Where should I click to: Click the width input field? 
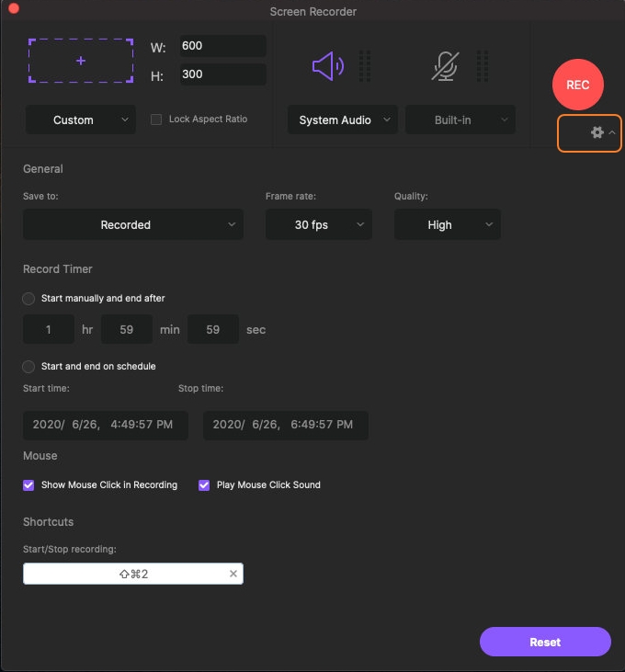point(222,46)
